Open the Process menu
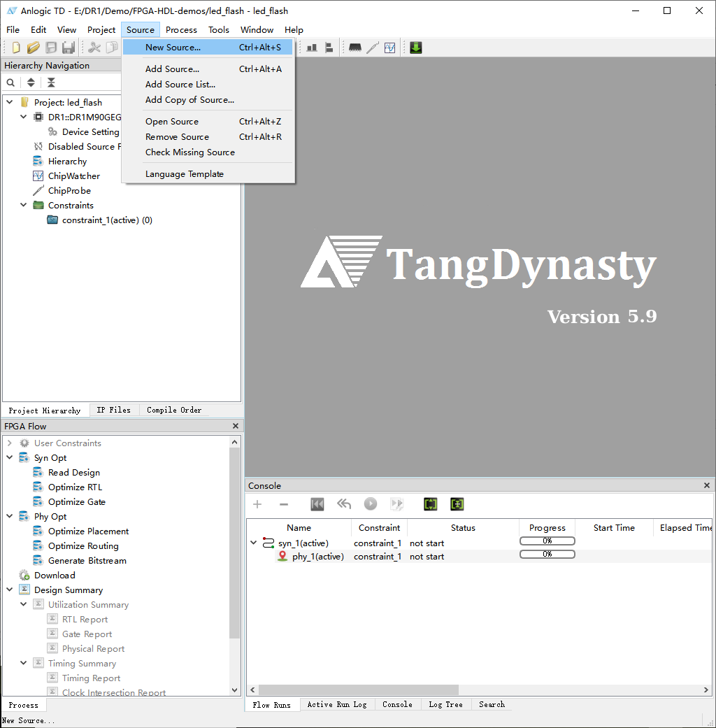This screenshot has width=716, height=728. [181, 29]
